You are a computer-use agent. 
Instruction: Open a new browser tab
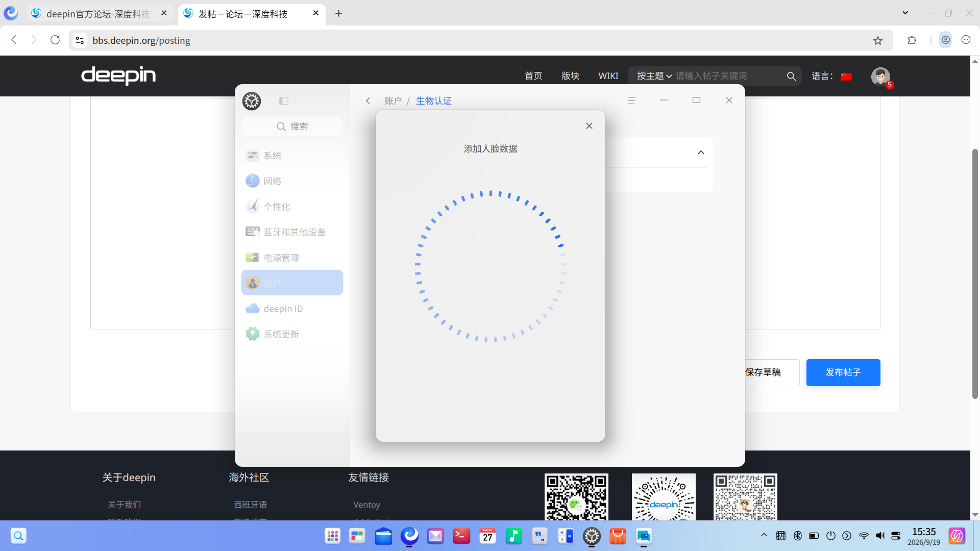tap(338, 14)
